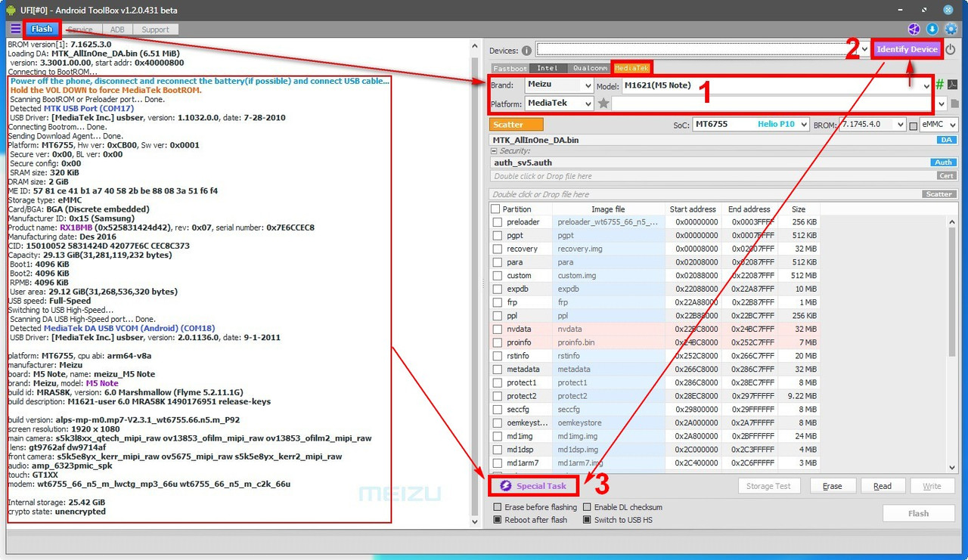Click the Identify Device button

click(x=907, y=49)
